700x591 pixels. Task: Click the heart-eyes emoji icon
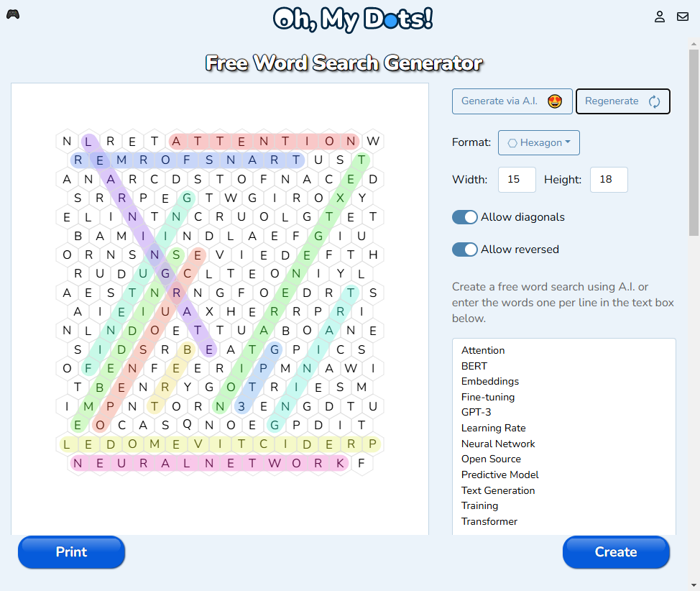point(554,101)
